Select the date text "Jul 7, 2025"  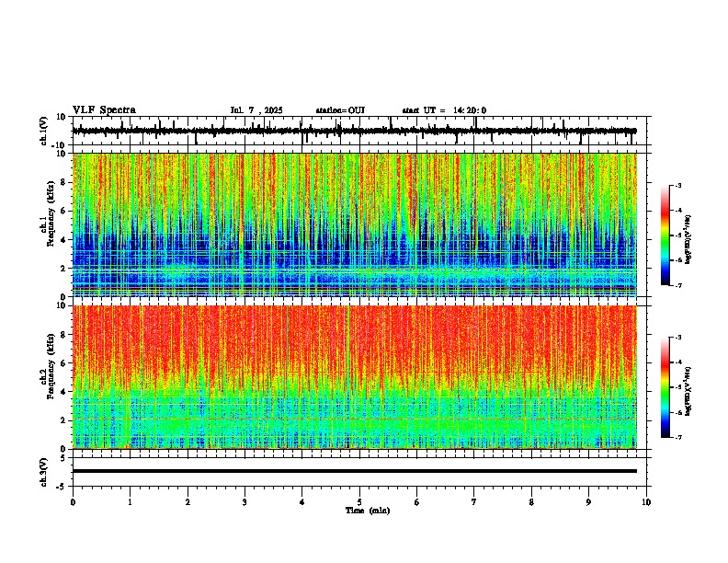coord(256,110)
